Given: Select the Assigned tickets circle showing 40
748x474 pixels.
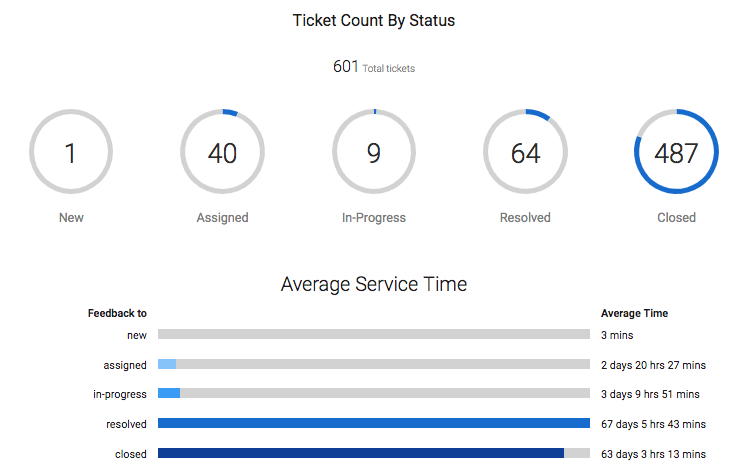Looking at the screenshot, I should coord(222,152).
